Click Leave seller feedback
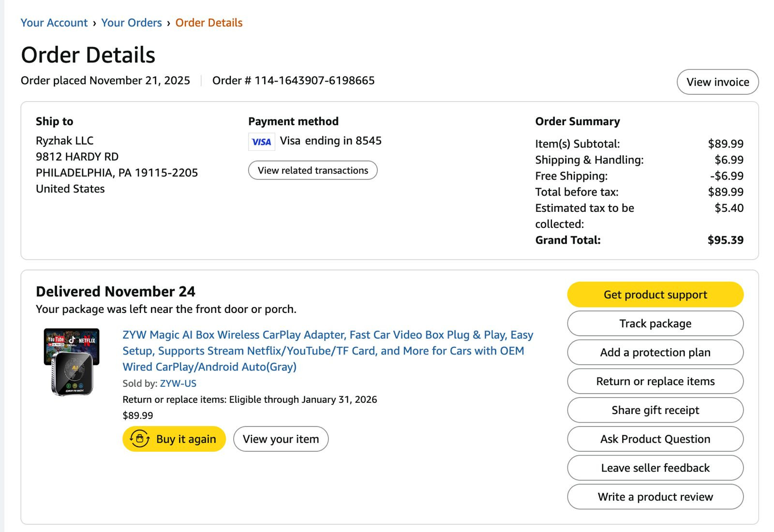The width and height of the screenshot is (774, 532). [x=655, y=468]
